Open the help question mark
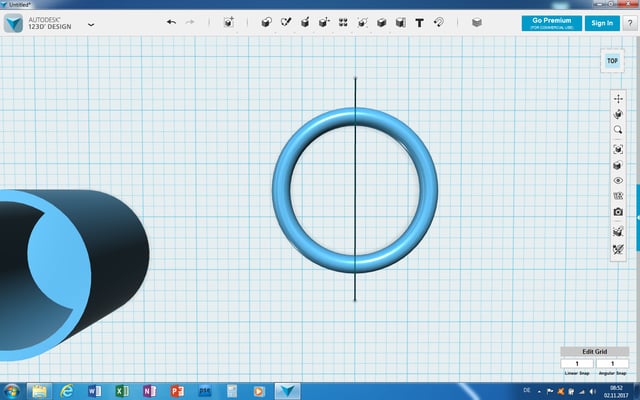This screenshot has width=640, height=400. pyautogui.click(x=630, y=23)
